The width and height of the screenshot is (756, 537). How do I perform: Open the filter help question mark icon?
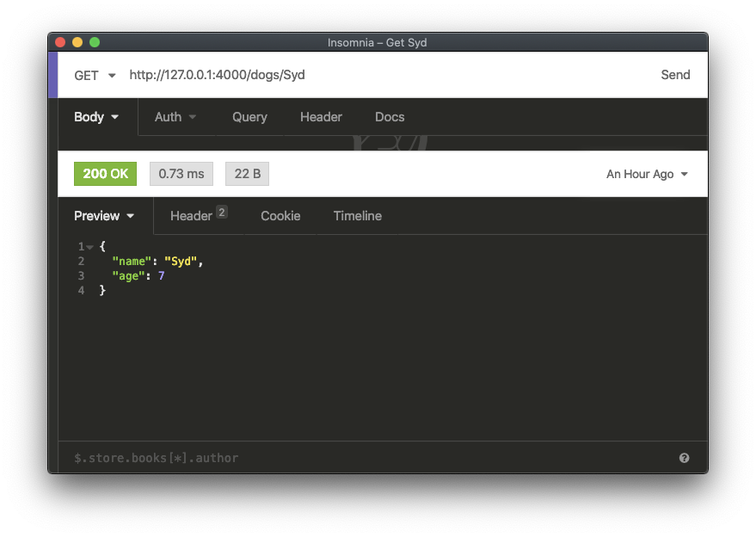(x=684, y=458)
